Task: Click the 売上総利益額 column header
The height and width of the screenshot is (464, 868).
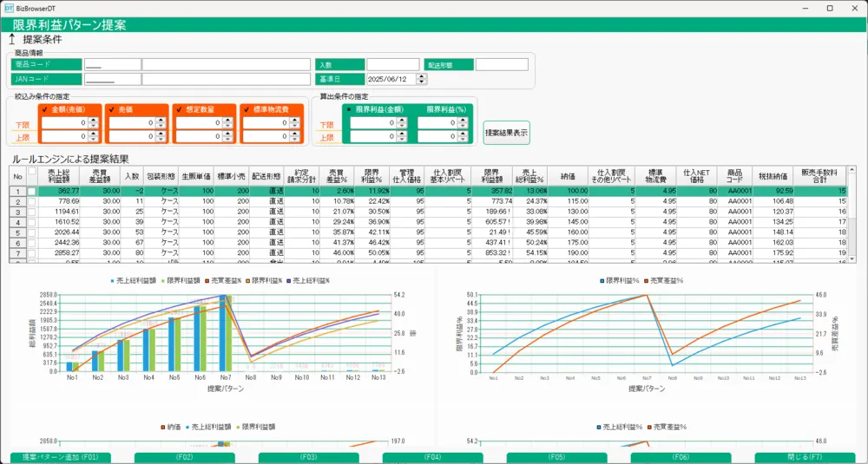Action: point(62,176)
